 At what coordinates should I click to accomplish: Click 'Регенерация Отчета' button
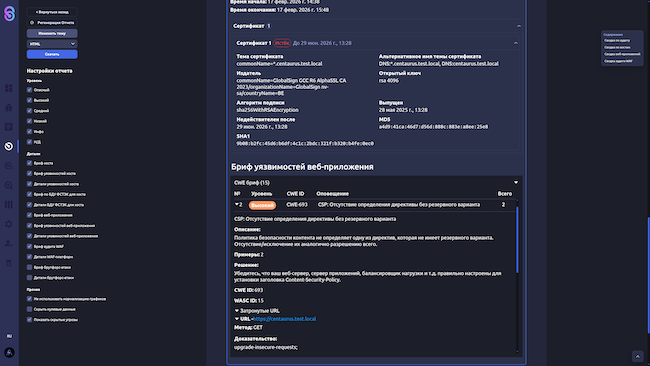[x=52, y=23]
